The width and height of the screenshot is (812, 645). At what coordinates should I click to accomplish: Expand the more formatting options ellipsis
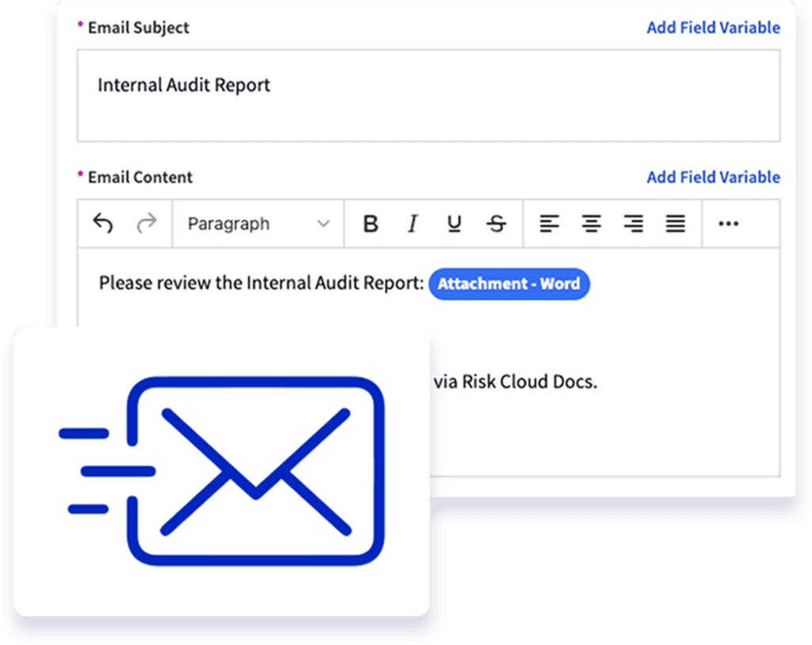728,225
